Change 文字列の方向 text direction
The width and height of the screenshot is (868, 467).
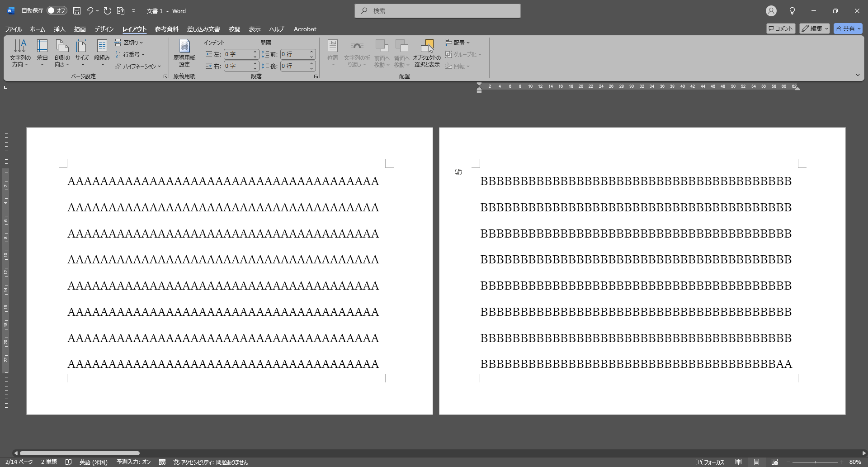point(20,53)
